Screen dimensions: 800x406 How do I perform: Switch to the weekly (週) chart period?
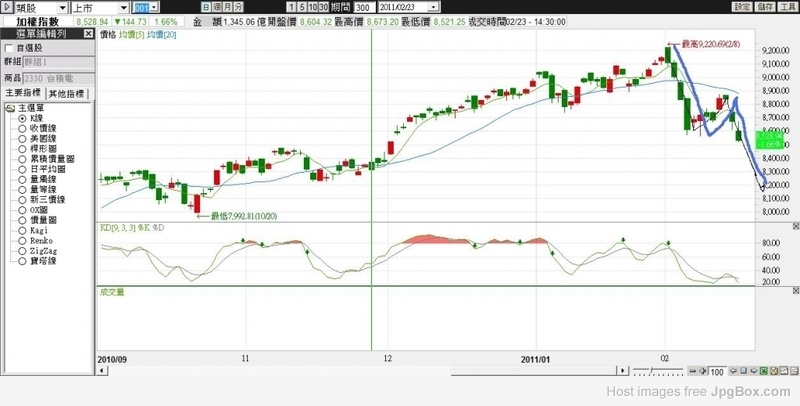[216, 6]
